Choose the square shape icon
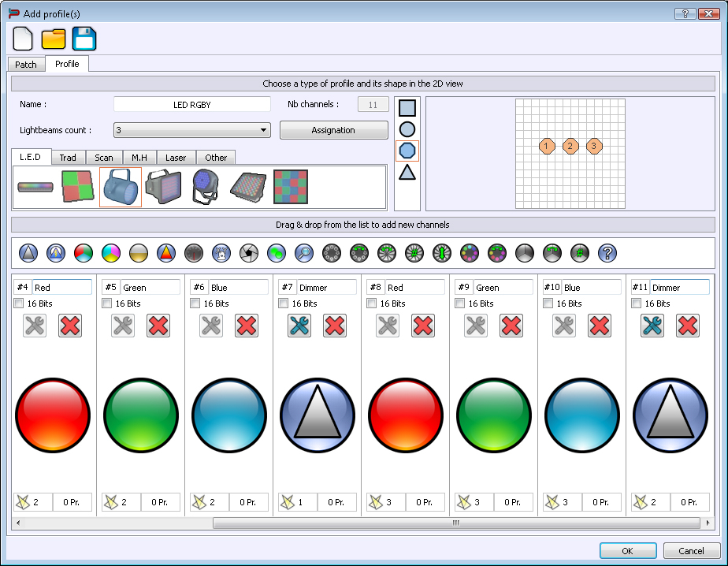 pos(407,108)
